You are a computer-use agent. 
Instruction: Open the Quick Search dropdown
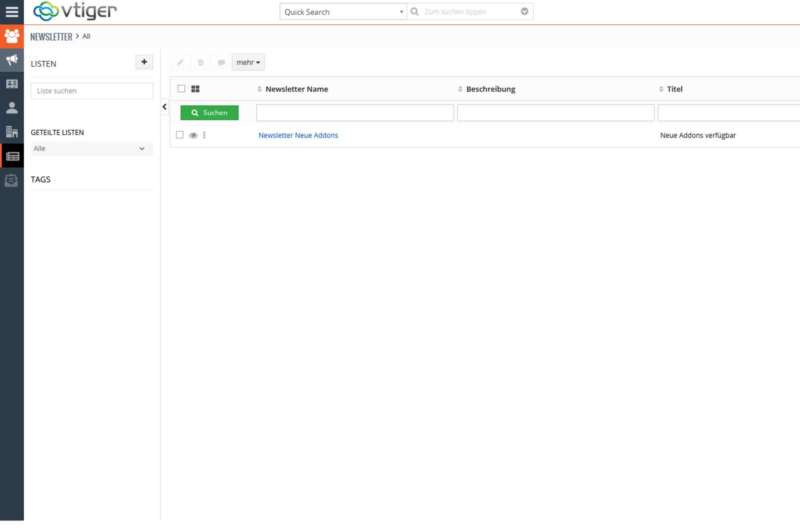(x=343, y=12)
